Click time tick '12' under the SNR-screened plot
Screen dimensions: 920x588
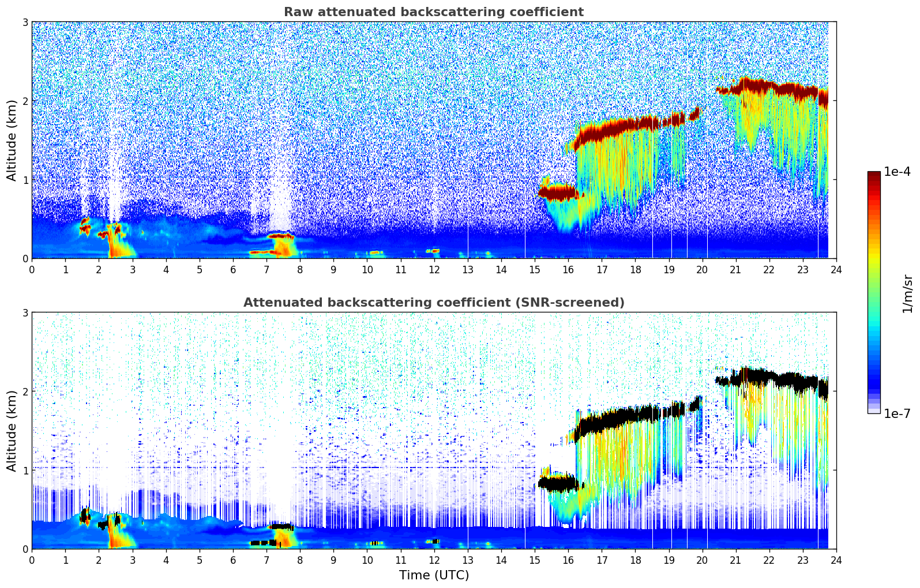pyautogui.click(x=434, y=560)
